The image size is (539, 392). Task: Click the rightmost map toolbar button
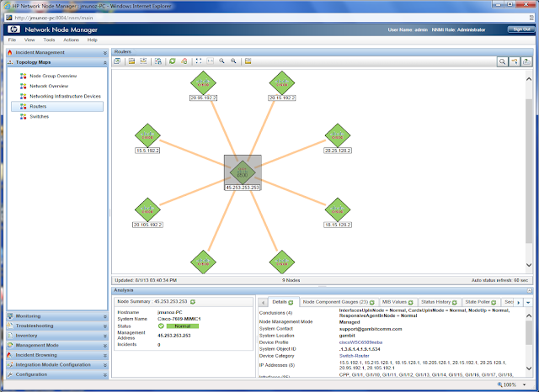(x=526, y=61)
